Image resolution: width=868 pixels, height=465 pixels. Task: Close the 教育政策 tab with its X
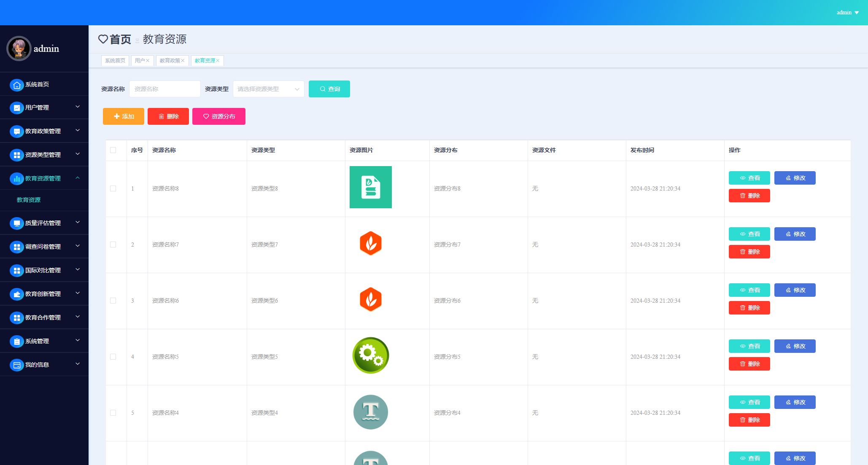[183, 61]
